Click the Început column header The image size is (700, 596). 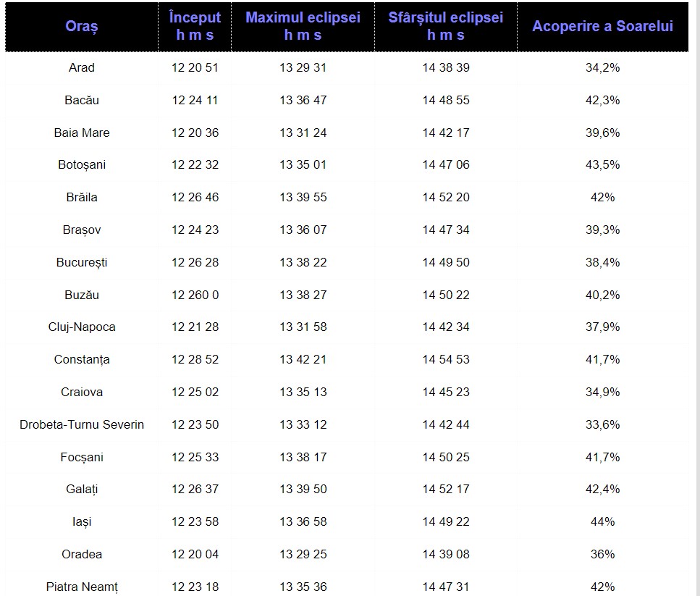click(195, 26)
